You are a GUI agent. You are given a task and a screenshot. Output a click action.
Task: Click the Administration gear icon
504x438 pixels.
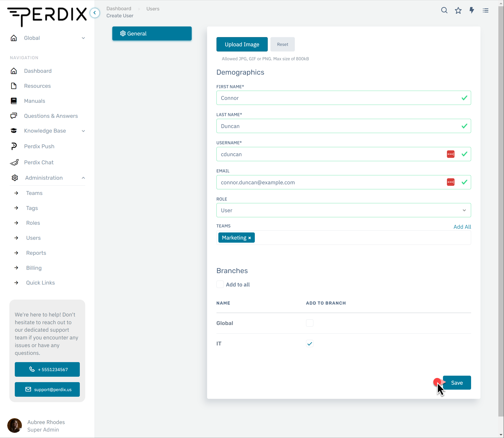(15, 178)
